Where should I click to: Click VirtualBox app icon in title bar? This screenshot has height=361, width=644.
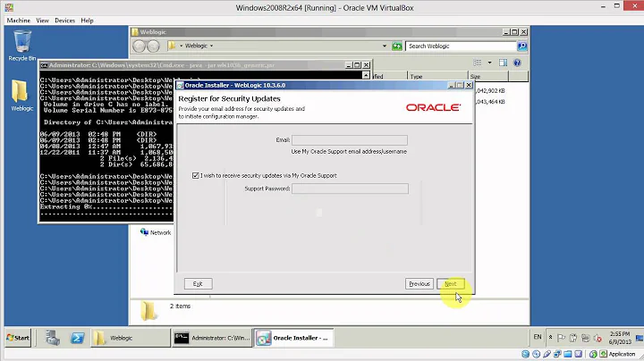9,7
